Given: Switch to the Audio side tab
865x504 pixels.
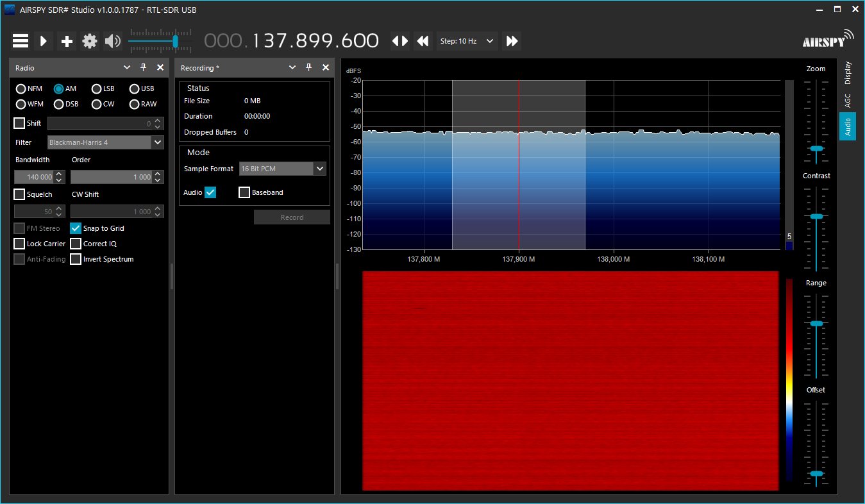Looking at the screenshot, I should point(848,126).
